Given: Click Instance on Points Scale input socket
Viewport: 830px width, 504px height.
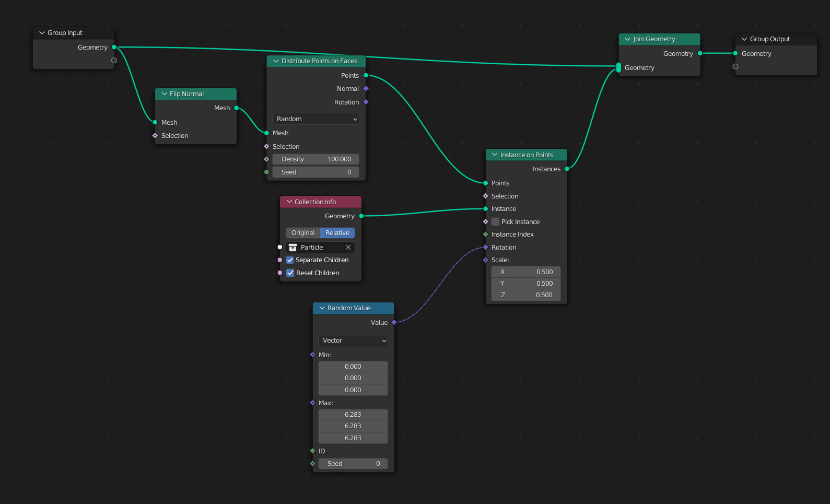Looking at the screenshot, I should click(485, 260).
